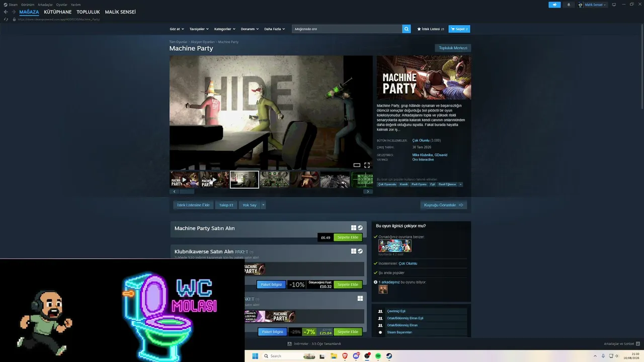
Task: Open İstek Listesi wishlist link
Action: click(431, 29)
